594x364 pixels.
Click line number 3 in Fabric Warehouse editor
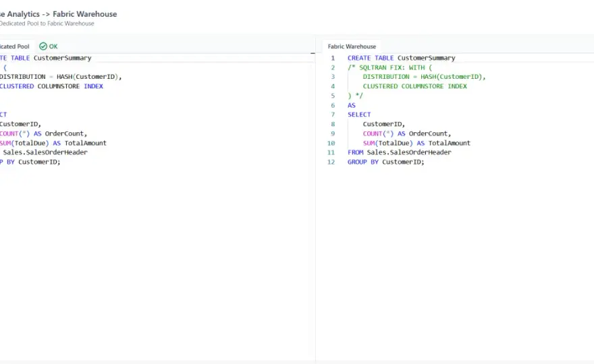click(333, 77)
